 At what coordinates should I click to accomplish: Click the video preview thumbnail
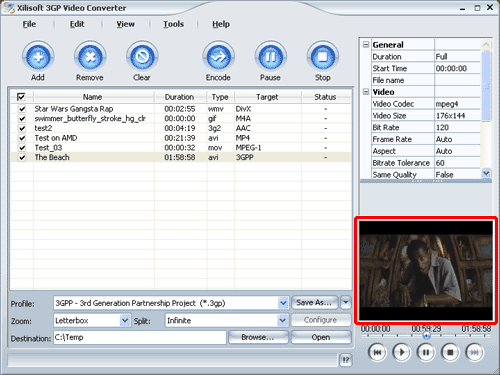click(x=426, y=270)
